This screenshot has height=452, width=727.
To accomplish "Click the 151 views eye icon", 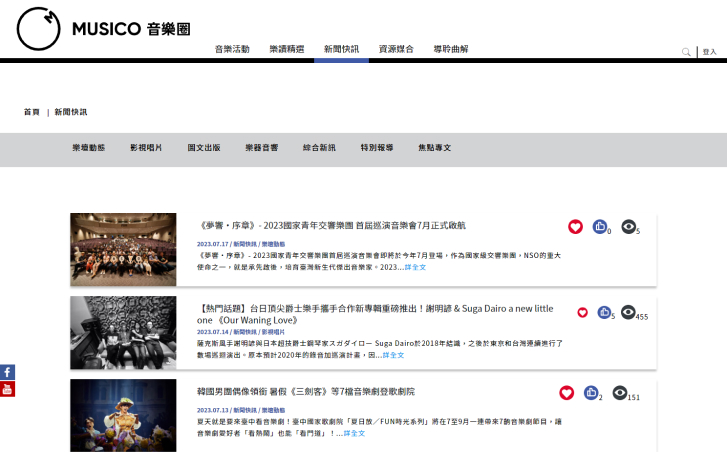I will point(620,393).
